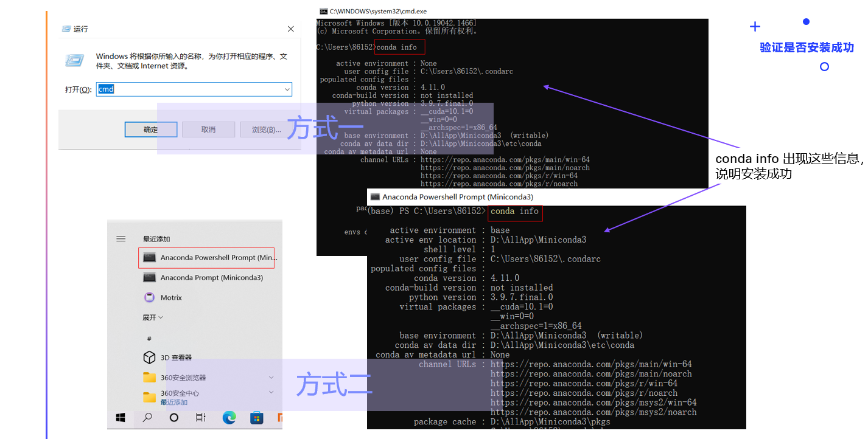
Task: Launch Anaconda Powershell Prompt (Miniconda3)
Action: tap(206, 258)
